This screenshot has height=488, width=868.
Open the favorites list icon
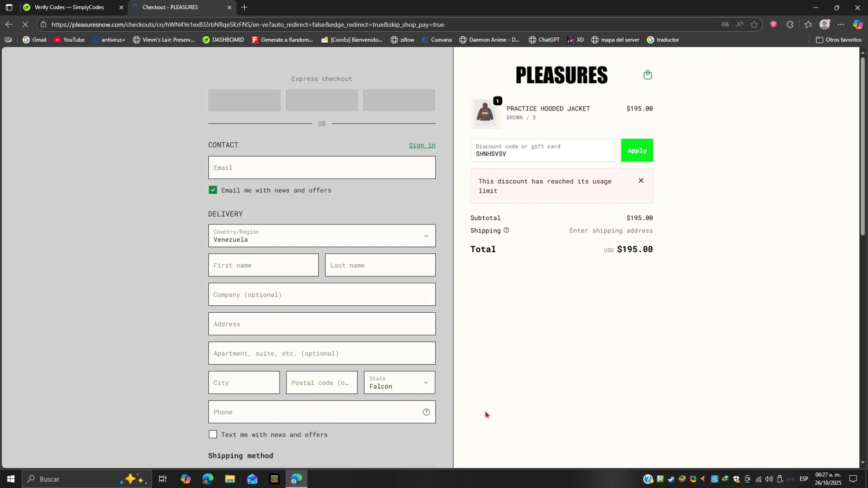pyautogui.click(x=808, y=24)
